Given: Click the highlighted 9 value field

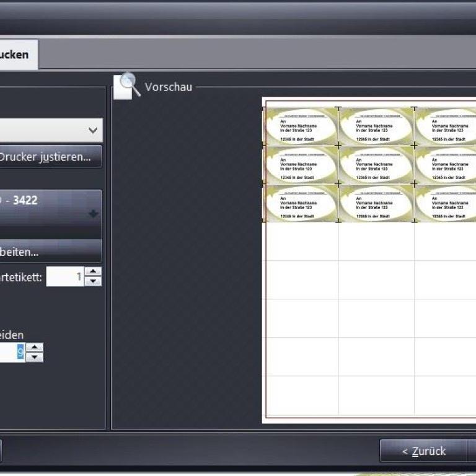Looking at the screenshot, I should pyautogui.click(x=12, y=352).
